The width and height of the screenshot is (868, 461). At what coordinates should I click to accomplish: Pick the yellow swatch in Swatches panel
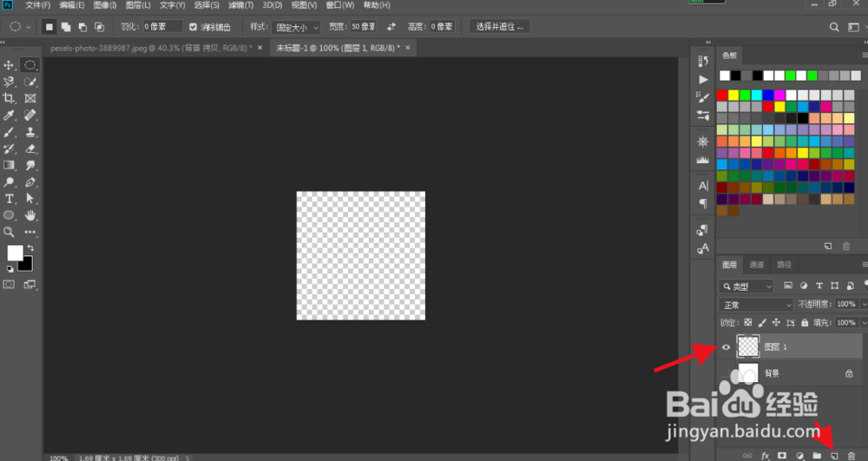click(x=733, y=95)
